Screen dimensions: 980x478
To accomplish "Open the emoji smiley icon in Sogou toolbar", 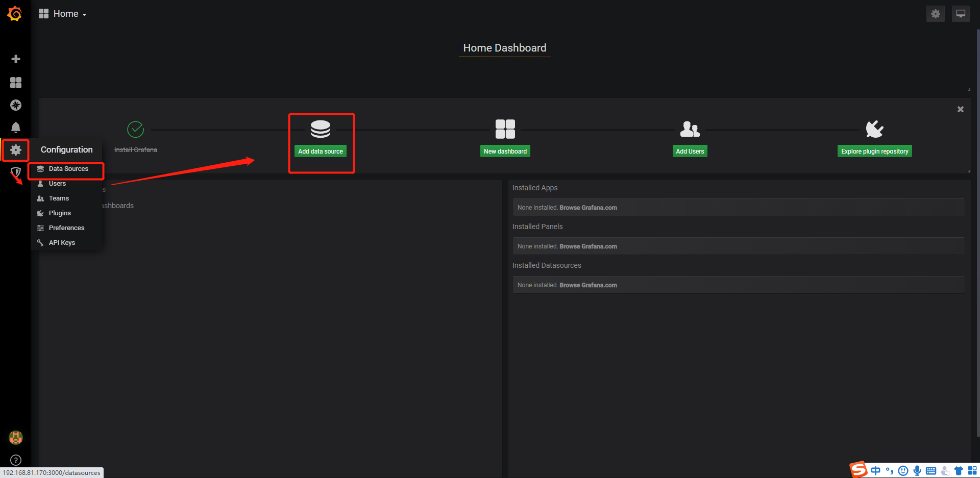I will point(903,470).
